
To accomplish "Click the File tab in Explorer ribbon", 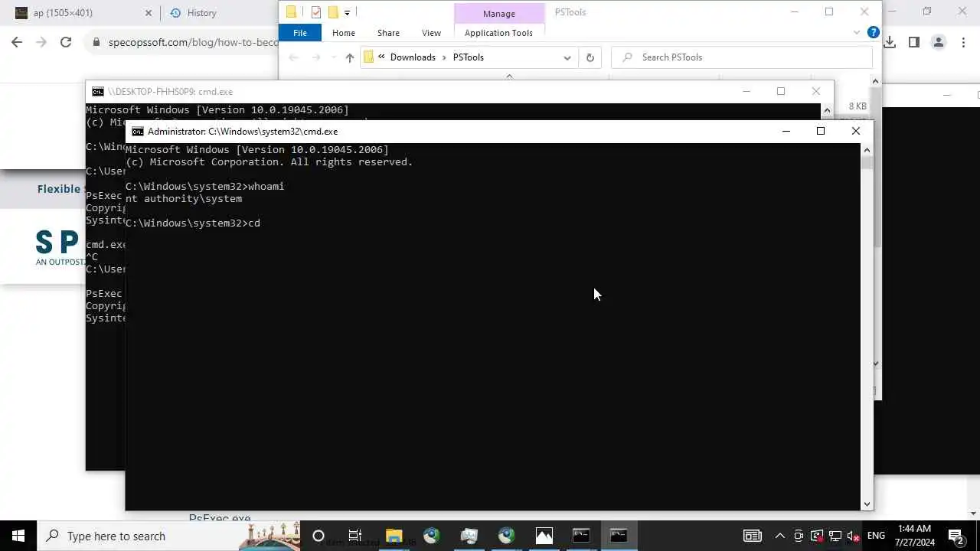I will [x=300, y=33].
